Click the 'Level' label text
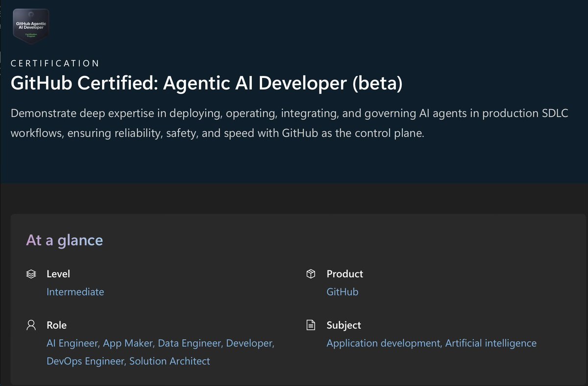588x386 pixels. [58, 274]
